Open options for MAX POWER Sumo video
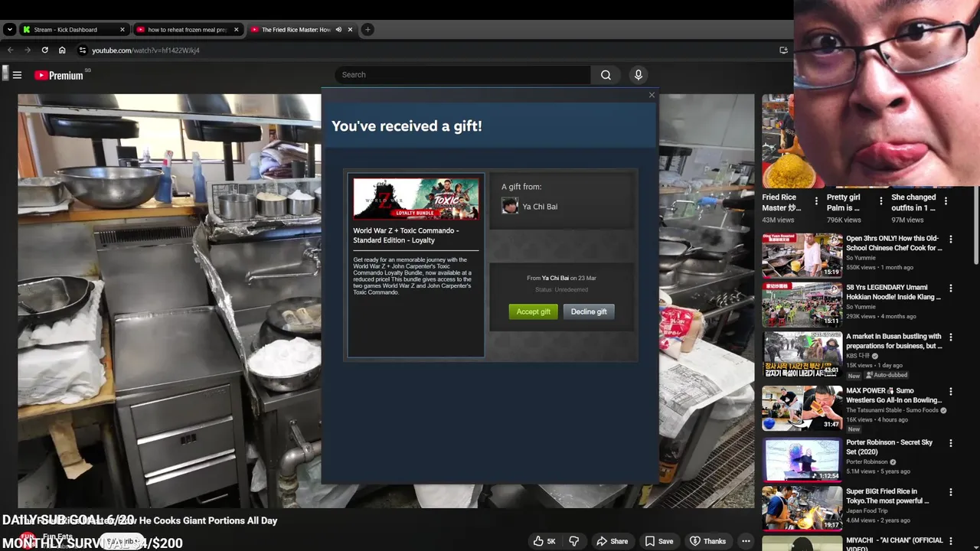The height and width of the screenshot is (551, 980). click(x=951, y=392)
